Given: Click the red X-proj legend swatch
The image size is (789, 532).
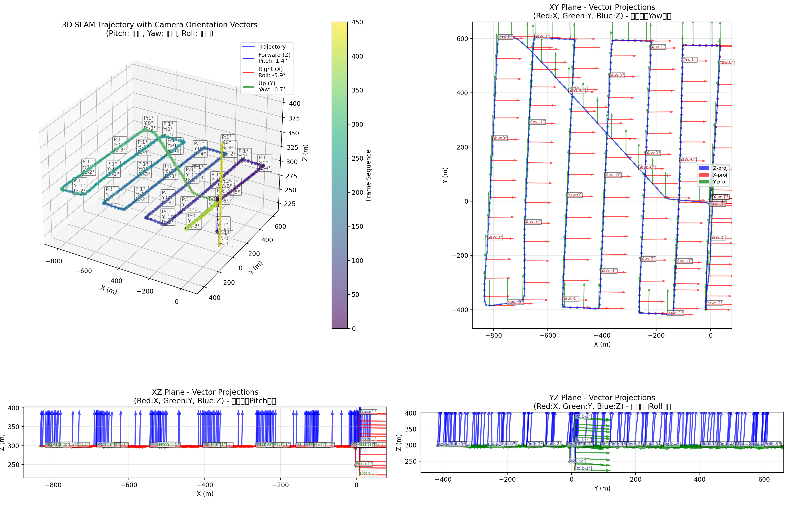Looking at the screenshot, I should (704, 175).
